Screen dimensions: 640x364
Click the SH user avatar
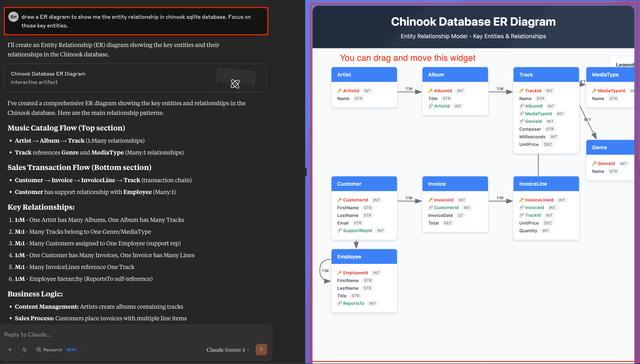13,17
